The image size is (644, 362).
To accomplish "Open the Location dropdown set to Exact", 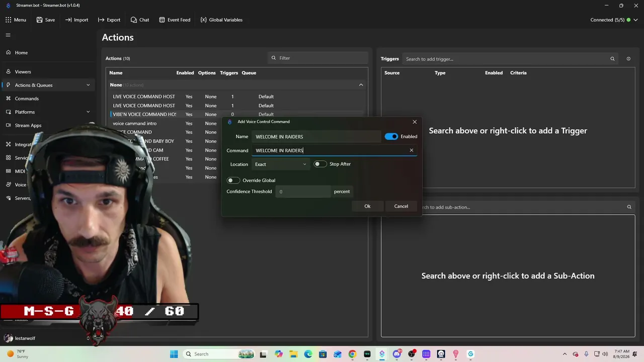I will tap(280, 164).
